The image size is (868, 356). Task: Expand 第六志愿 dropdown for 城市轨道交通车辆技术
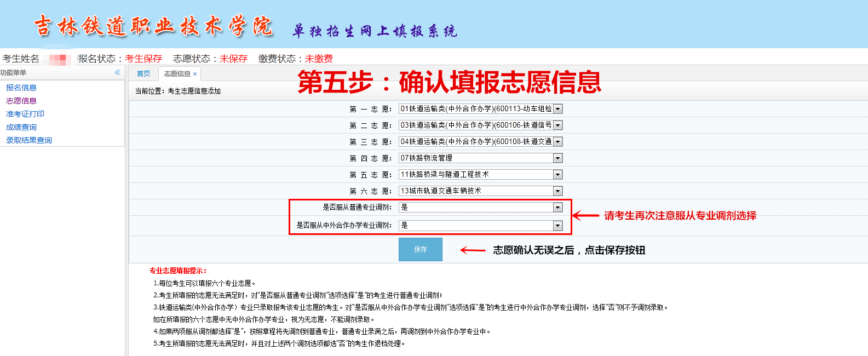pyautogui.click(x=557, y=191)
